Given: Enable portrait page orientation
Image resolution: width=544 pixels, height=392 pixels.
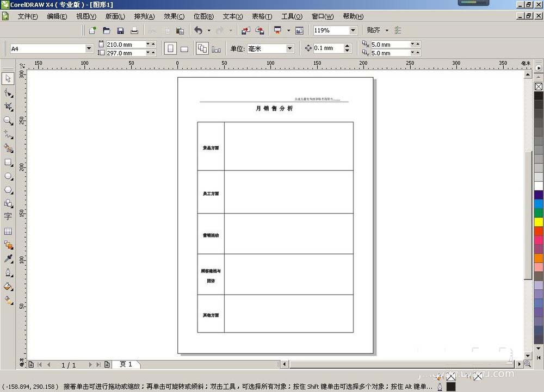Looking at the screenshot, I should (170, 48).
